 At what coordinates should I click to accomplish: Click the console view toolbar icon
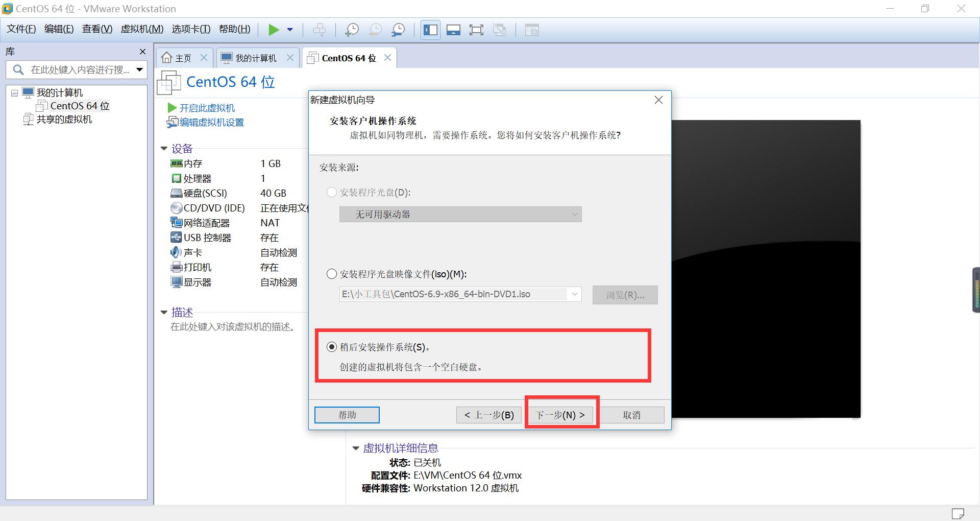click(x=453, y=30)
